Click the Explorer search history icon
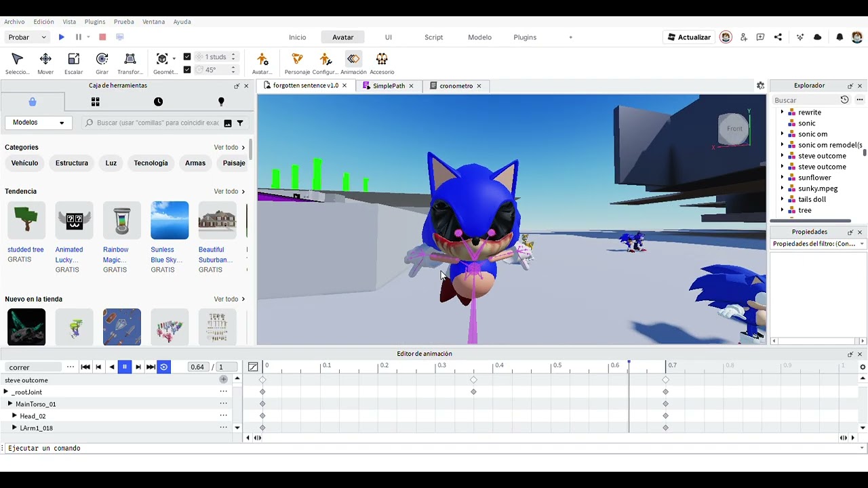The image size is (868, 488). coord(844,100)
